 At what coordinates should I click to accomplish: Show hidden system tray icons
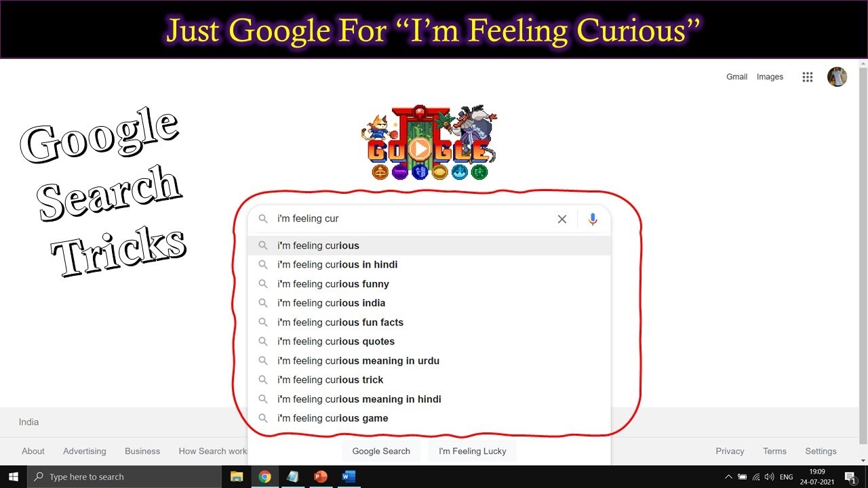pyautogui.click(x=729, y=477)
